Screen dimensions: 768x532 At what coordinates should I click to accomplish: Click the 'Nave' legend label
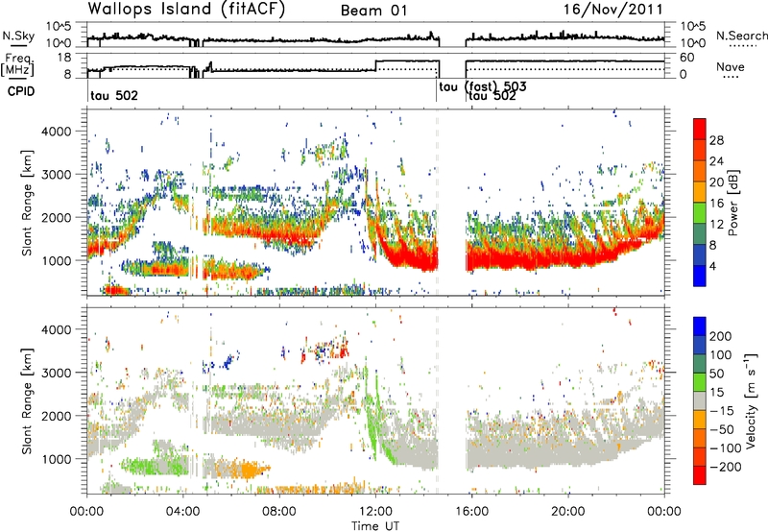click(x=731, y=66)
